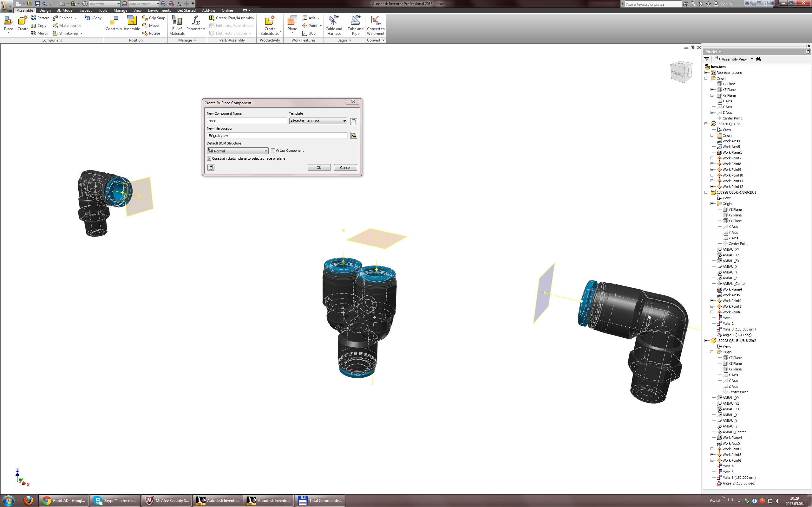This screenshot has height=507, width=812.
Task: Open the Template dropdown list
Action: (344, 121)
